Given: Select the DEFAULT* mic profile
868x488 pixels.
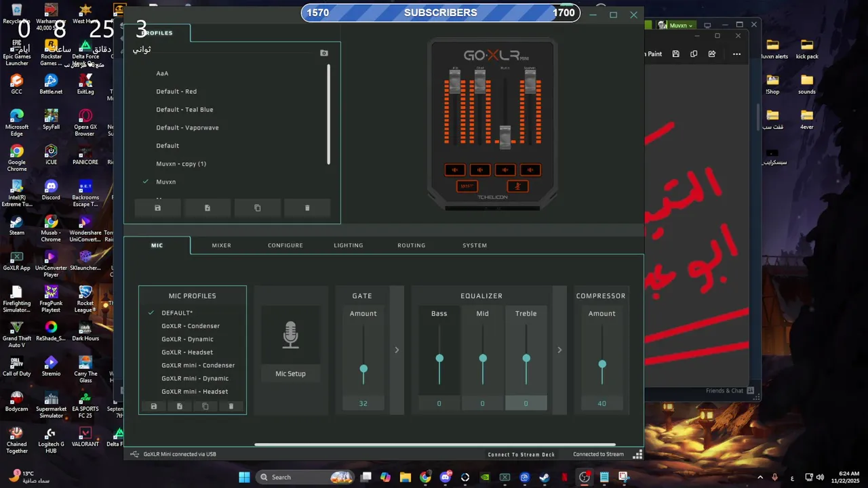Looking at the screenshot, I should (177, 313).
